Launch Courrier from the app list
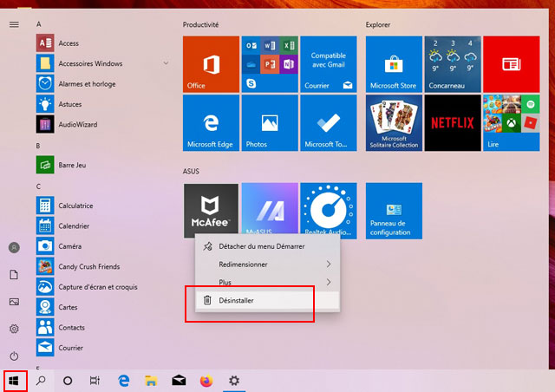The height and width of the screenshot is (392, 555). pyautogui.click(x=70, y=348)
